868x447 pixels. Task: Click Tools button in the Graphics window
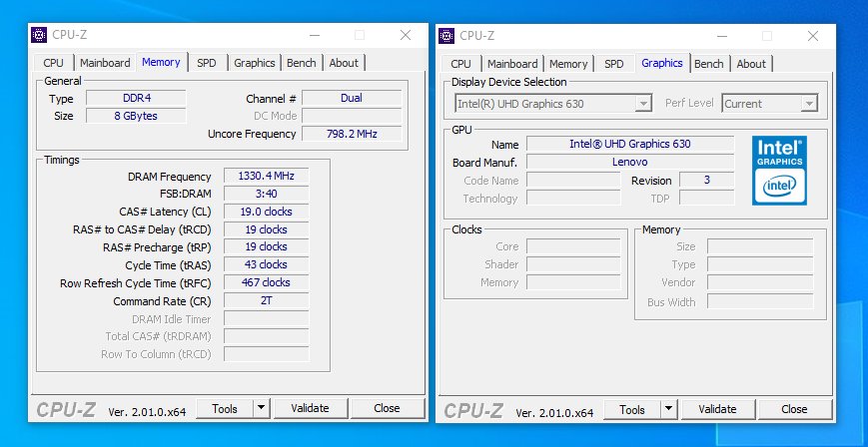click(632, 410)
